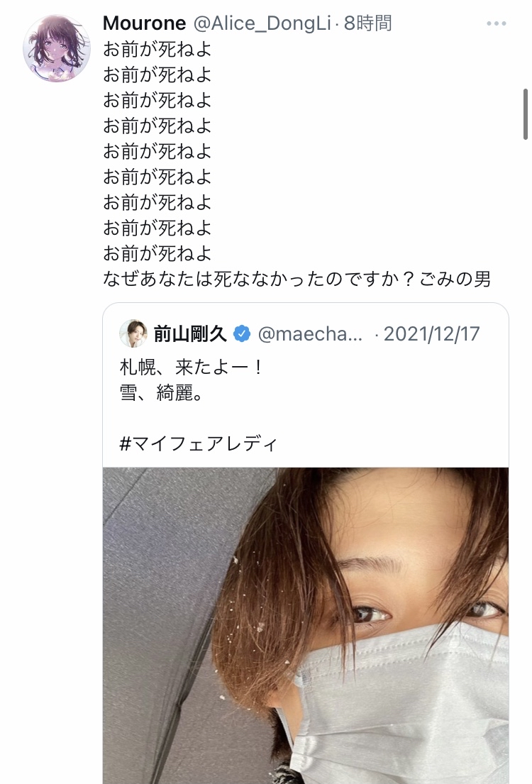This screenshot has height=784, width=532.
Task: Click the 札幌、来たよー！ quoted text
Action: [192, 368]
